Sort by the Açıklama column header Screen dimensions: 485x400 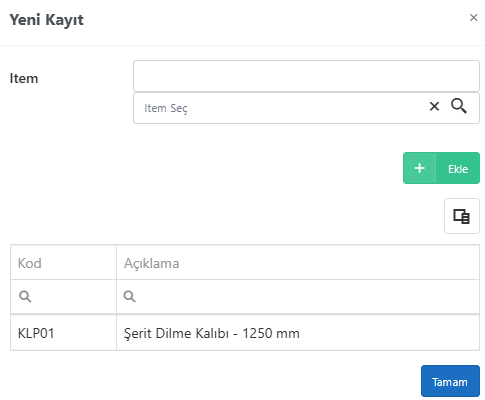click(298, 263)
